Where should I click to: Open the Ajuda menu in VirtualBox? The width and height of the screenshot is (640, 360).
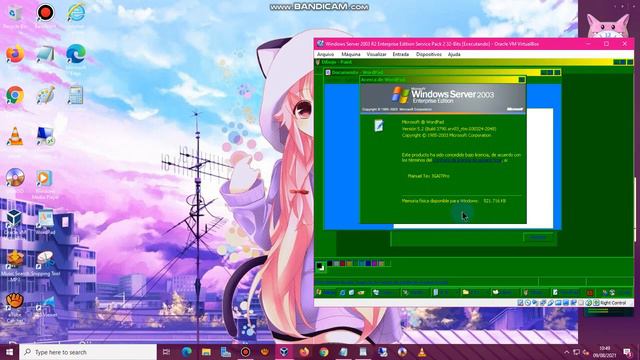click(x=454, y=54)
